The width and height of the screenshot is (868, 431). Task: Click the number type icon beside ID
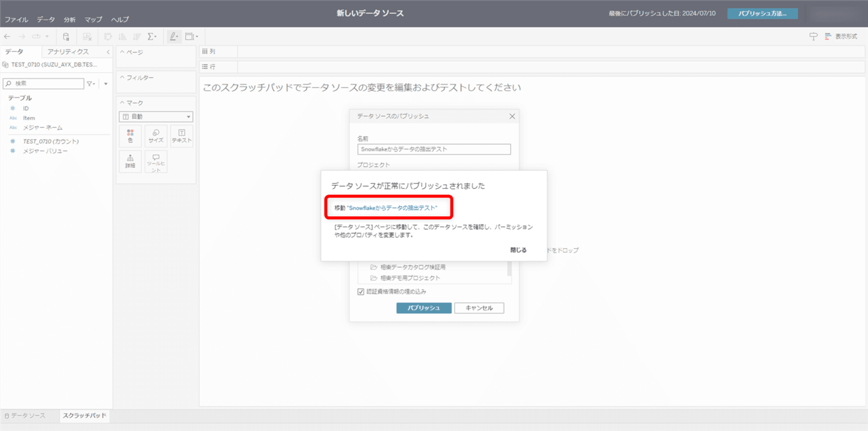coord(13,109)
